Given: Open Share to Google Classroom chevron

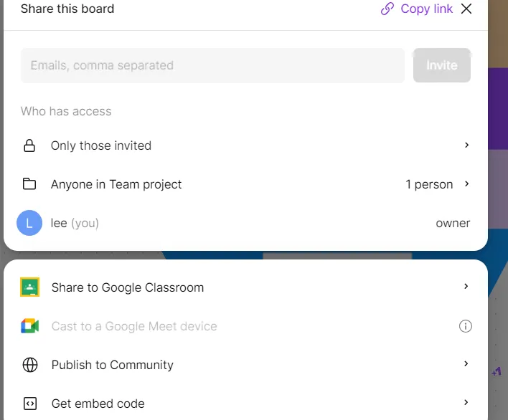Looking at the screenshot, I should pyautogui.click(x=466, y=287).
